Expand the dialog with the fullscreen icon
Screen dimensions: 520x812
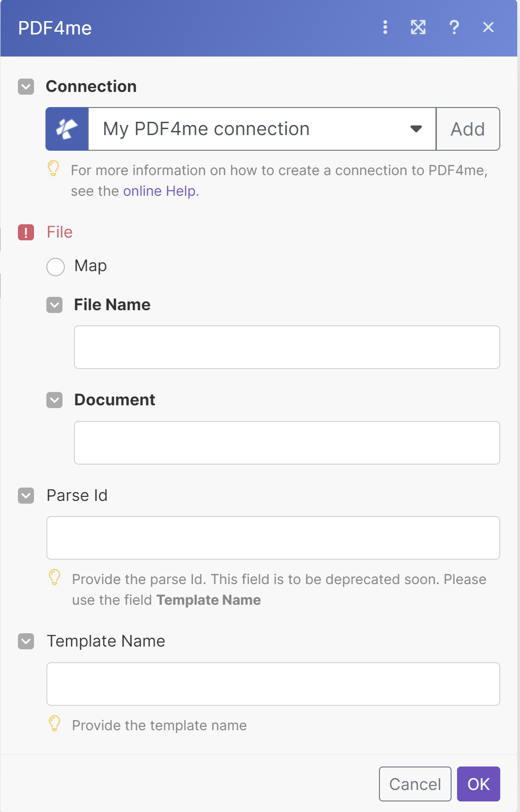pyautogui.click(x=418, y=28)
